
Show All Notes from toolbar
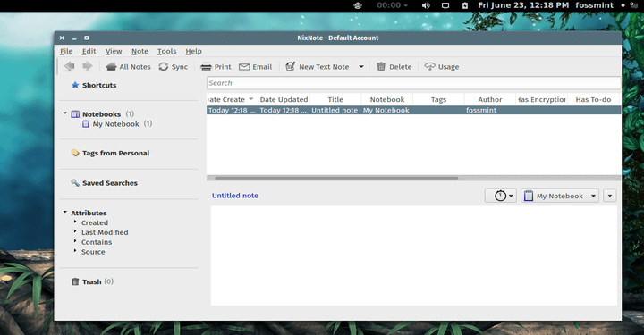128,66
